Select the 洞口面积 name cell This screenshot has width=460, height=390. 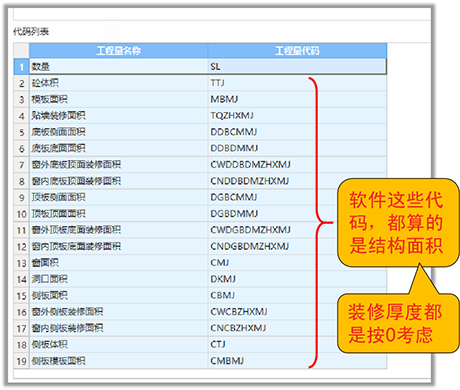[119, 279]
